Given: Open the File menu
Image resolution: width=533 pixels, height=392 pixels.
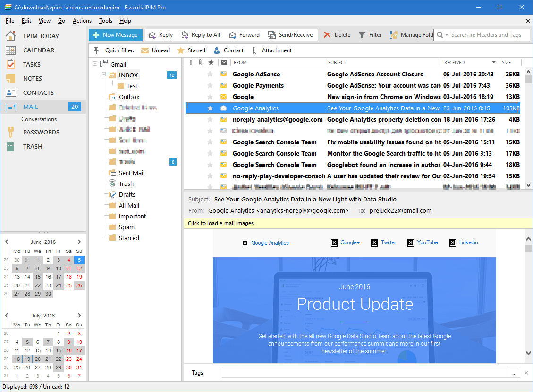Looking at the screenshot, I should pyautogui.click(x=10, y=21).
